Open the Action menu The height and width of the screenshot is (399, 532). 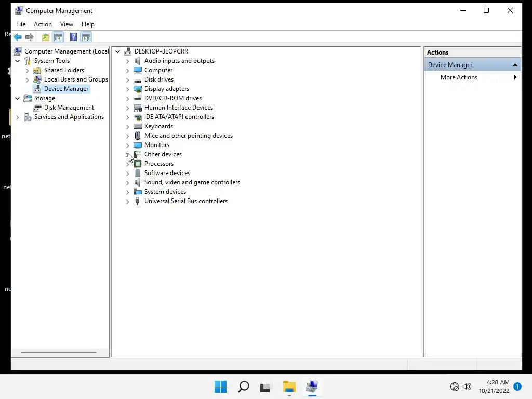pyautogui.click(x=43, y=24)
